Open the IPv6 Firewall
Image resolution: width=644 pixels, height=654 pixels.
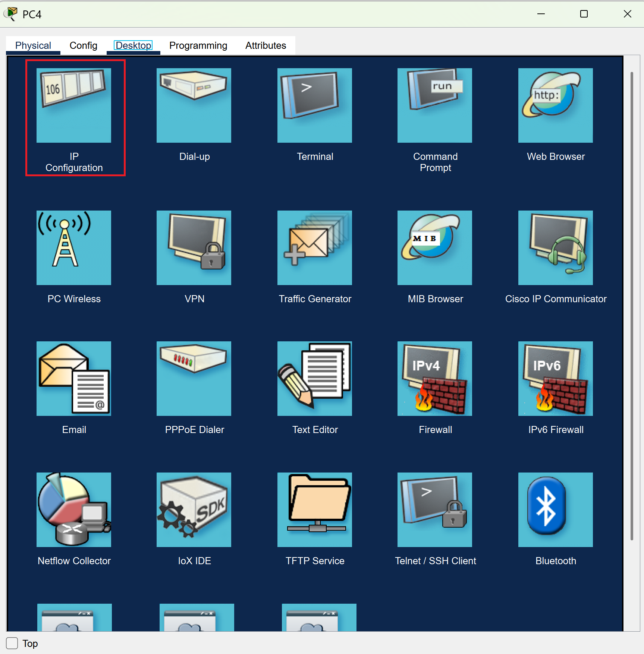(556, 379)
